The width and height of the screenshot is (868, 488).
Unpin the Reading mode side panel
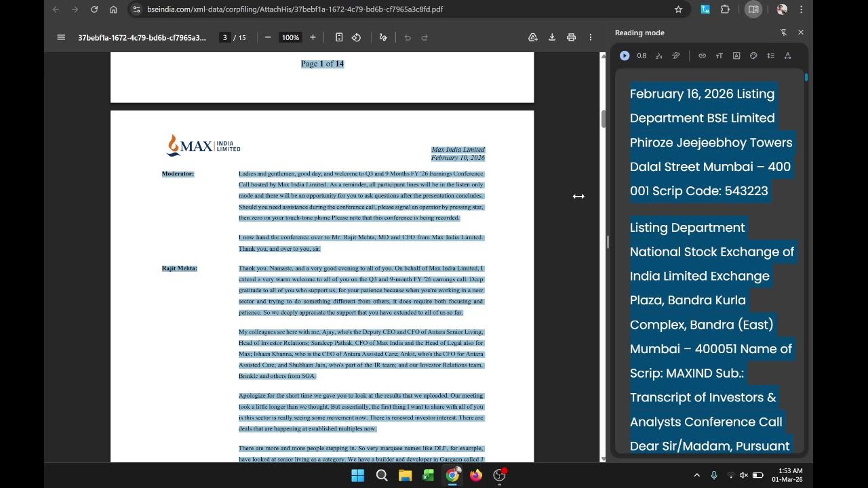pyautogui.click(x=783, y=33)
